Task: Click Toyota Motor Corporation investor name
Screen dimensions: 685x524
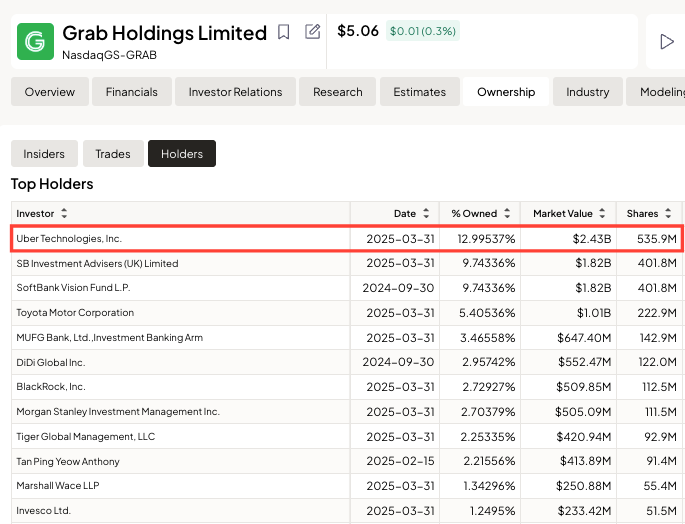Action: [75, 313]
